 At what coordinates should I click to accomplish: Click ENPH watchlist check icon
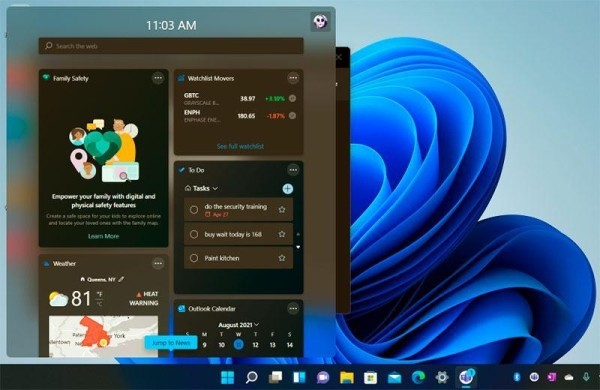tap(292, 116)
